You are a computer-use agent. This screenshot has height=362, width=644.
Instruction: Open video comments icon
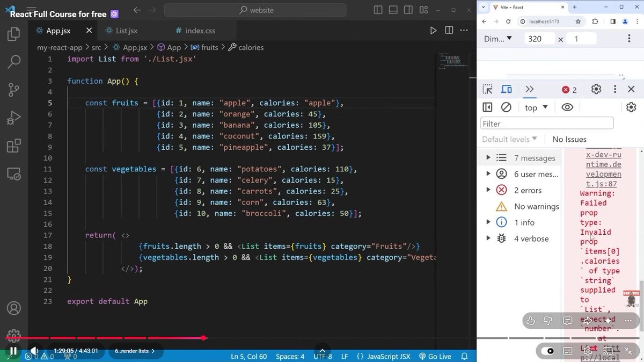point(568,321)
